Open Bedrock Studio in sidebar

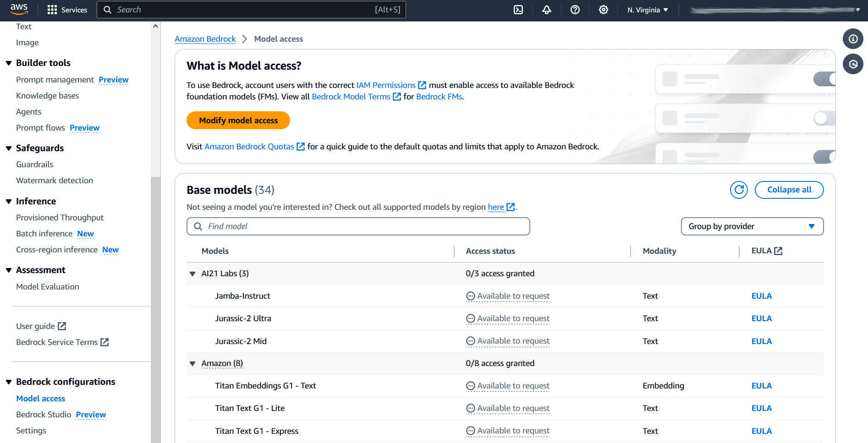(44, 415)
